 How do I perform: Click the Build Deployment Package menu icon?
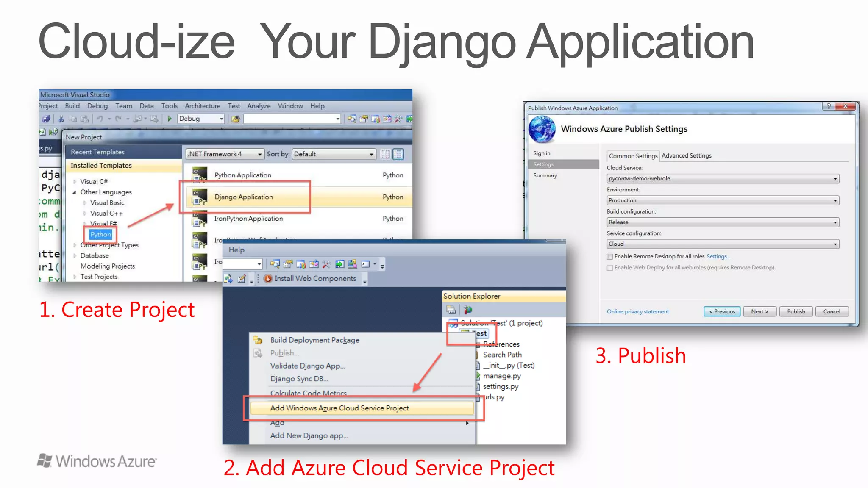(x=258, y=340)
